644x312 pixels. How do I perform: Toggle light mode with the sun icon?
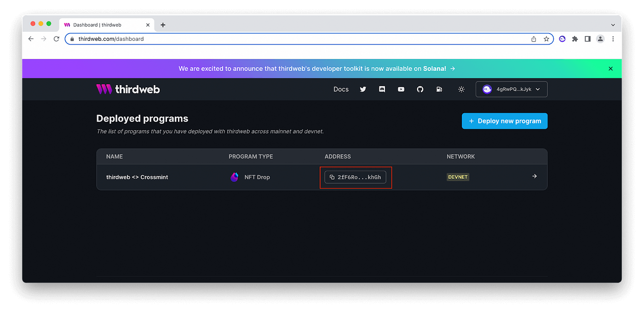click(x=461, y=89)
